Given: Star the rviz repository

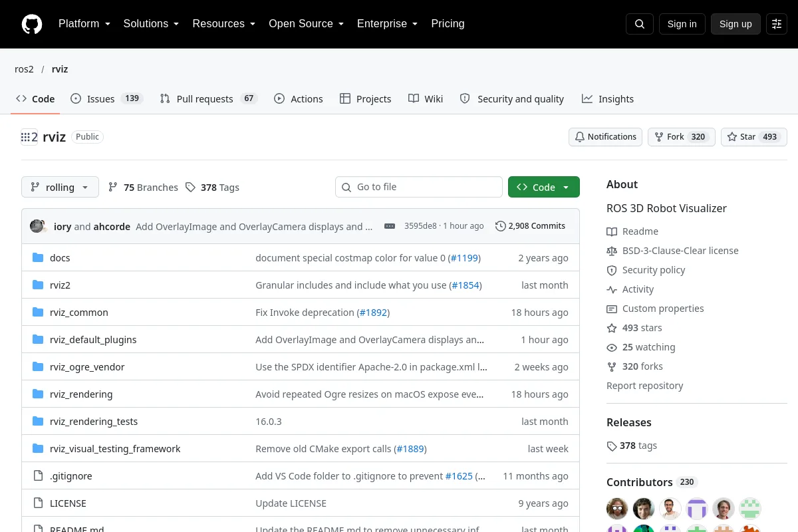Looking at the screenshot, I should [x=753, y=137].
